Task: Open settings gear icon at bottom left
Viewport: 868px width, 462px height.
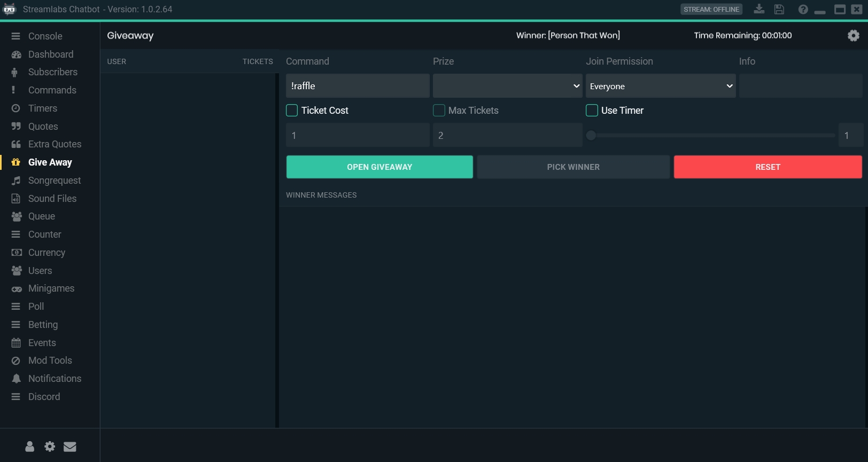Action: pos(50,447)
